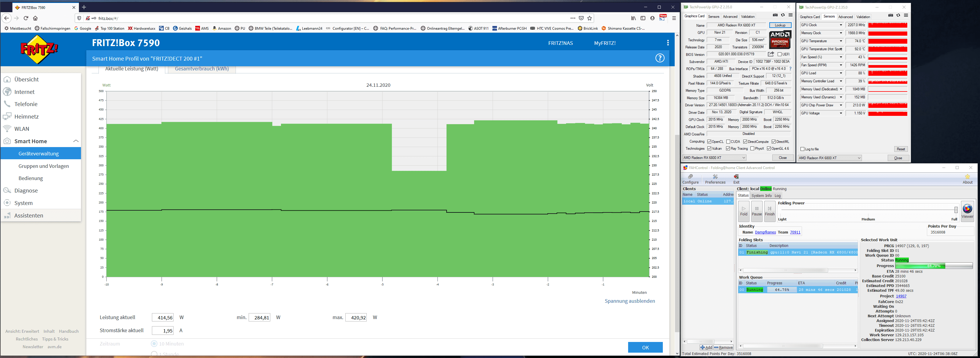Toggle the UEFI checkbox in GPU-Z
The width and height of the screenshot is (980, 358).
tap(779, 54)
